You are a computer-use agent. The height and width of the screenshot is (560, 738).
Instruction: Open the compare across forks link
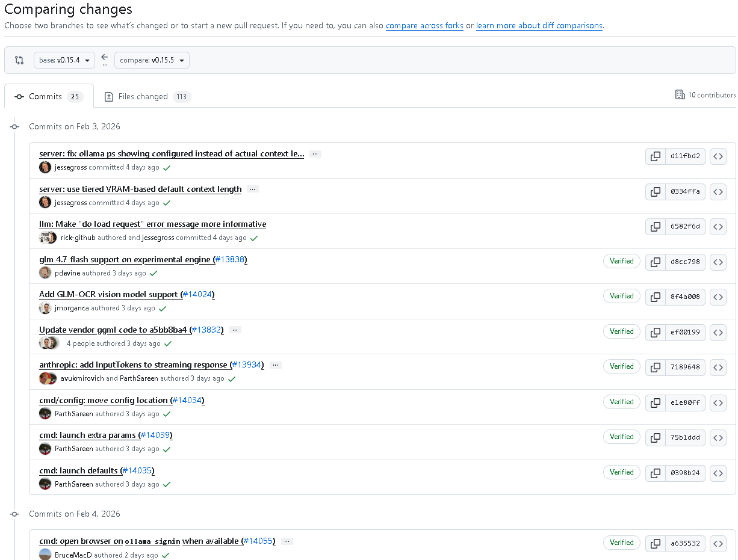point(424,26)
